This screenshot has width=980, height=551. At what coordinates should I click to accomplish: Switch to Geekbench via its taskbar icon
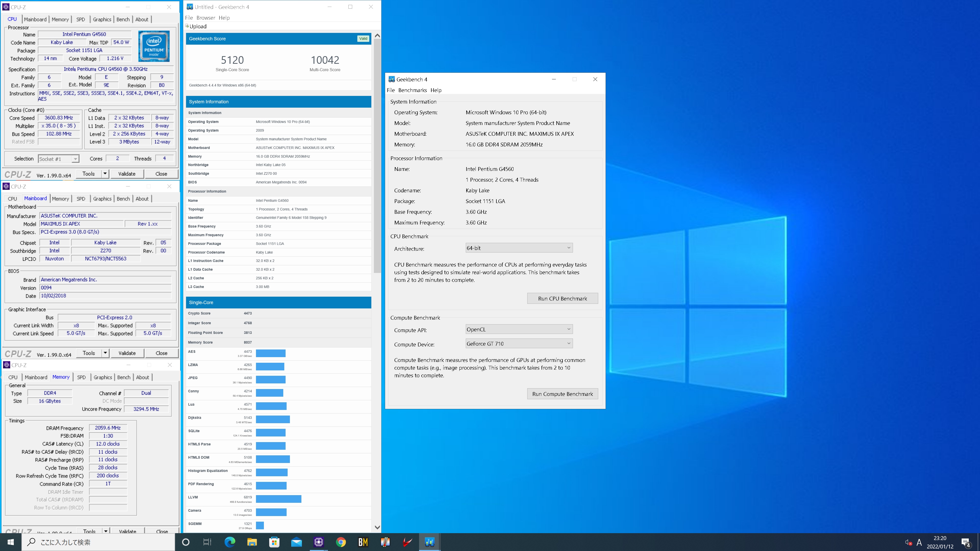click(430, 542)
